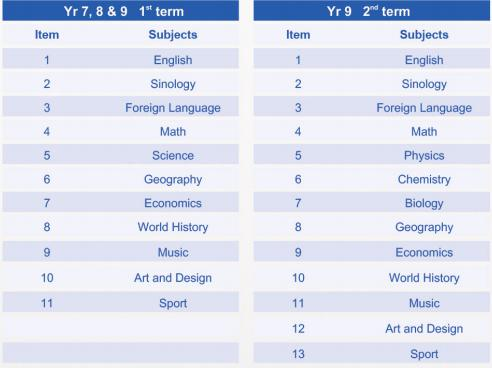Select 'Chemistry' in the right table

(x=424, y=179)
